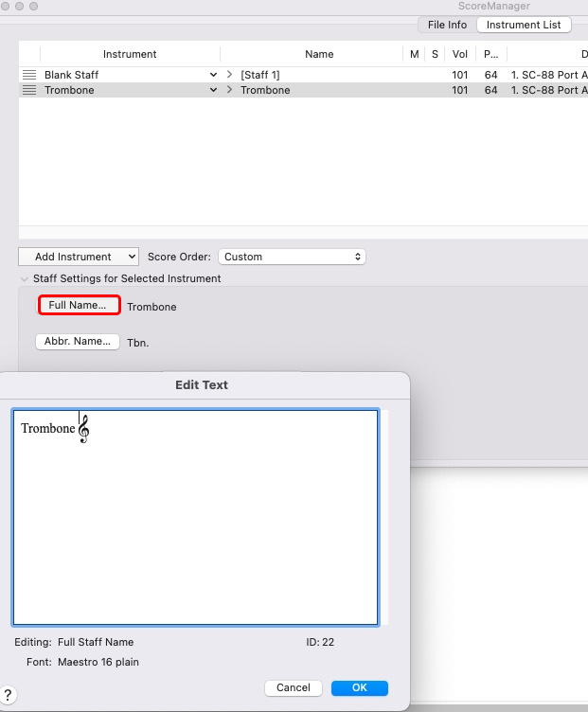Click the Abbr. Name... button
This screenshot has width=588, height=712.
coord(77,341)
